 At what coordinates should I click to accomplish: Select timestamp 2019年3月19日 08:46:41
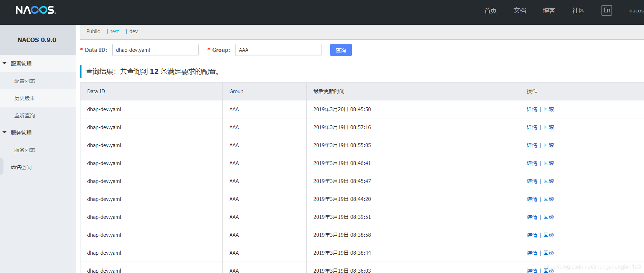(x=342, y=163)
